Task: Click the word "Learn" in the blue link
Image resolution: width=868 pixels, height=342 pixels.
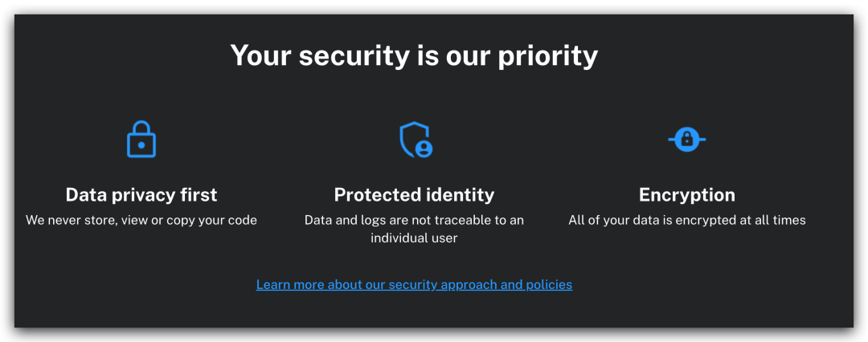Action: 274,284
